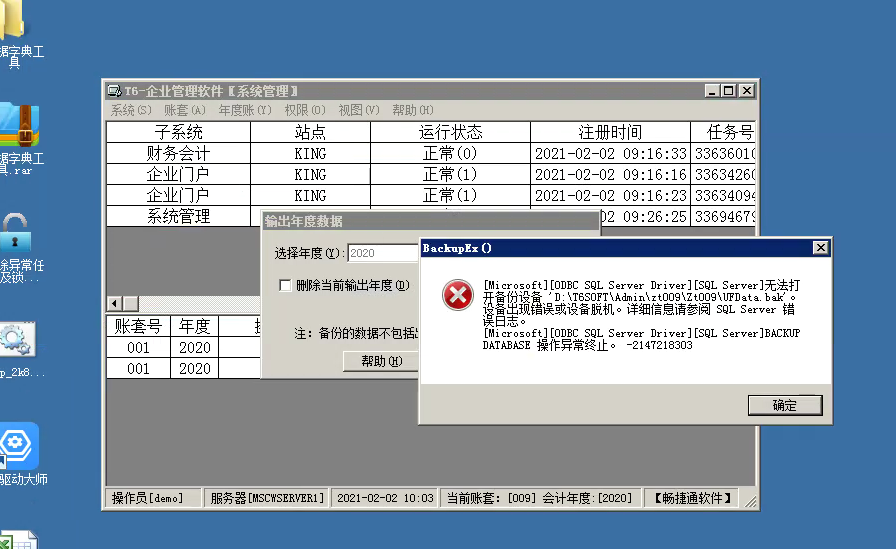
Task: Open the 视图(V) menu
Action: 359,110
